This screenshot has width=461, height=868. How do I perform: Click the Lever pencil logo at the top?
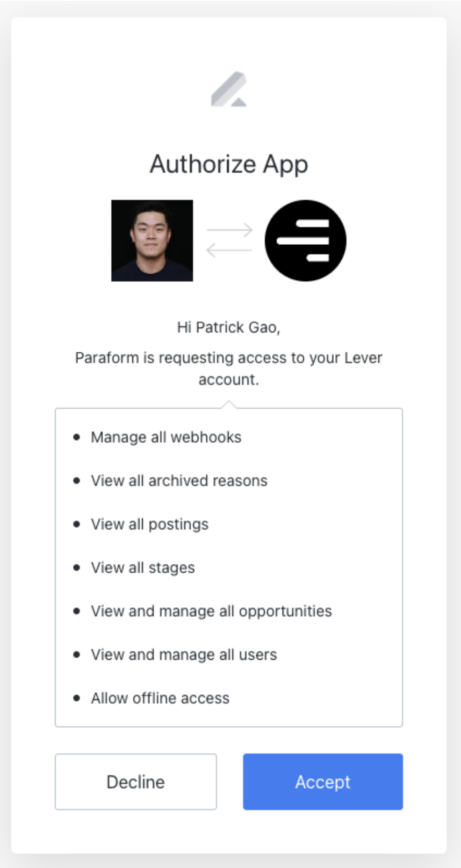click(230, 89)
